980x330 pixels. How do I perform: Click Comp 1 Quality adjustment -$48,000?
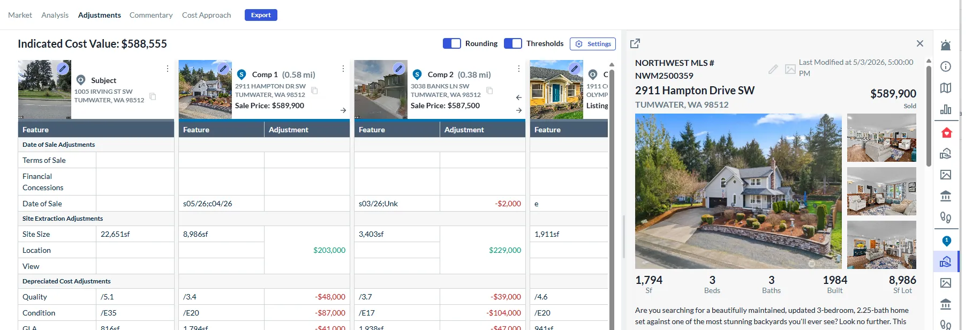coord(330,297)
